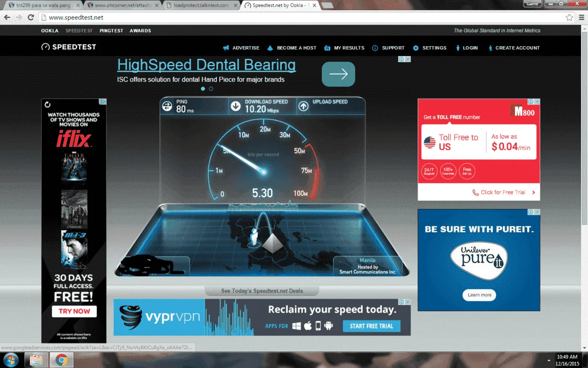
Task: Select the second ad carousel dot
Action: click(x=211, y=89)
